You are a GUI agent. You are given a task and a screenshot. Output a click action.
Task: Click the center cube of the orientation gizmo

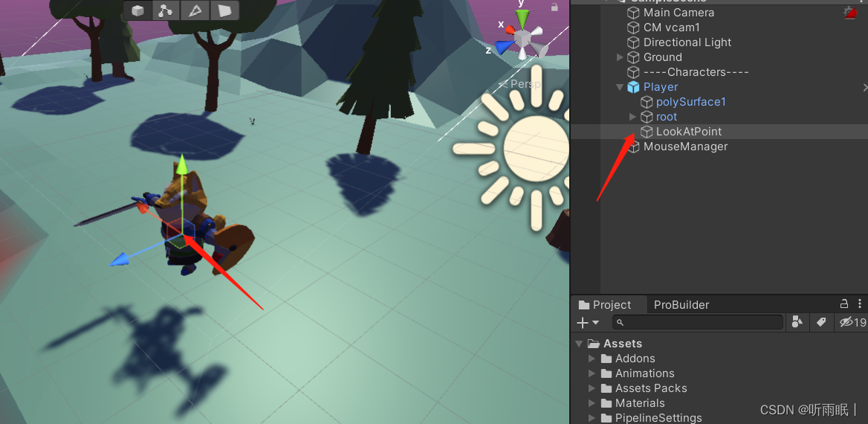tap(522, 38)
